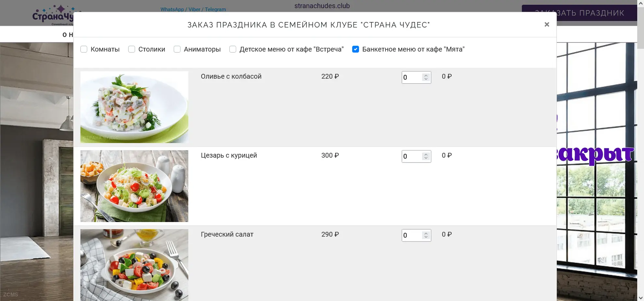Open the WhatsApp / Viber / Telegram link
644x301 pixels.
point(193,9)
